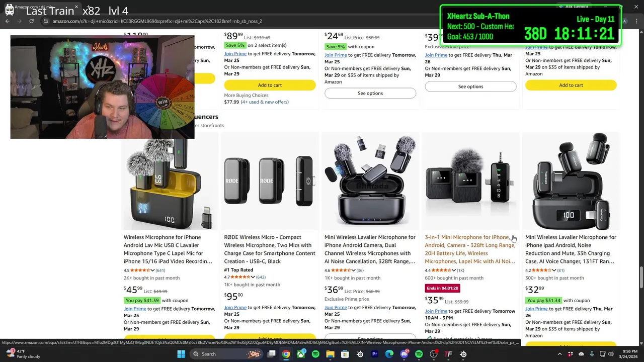Click Join Prime under the $45.99 microphone

(x=135, y=309)
